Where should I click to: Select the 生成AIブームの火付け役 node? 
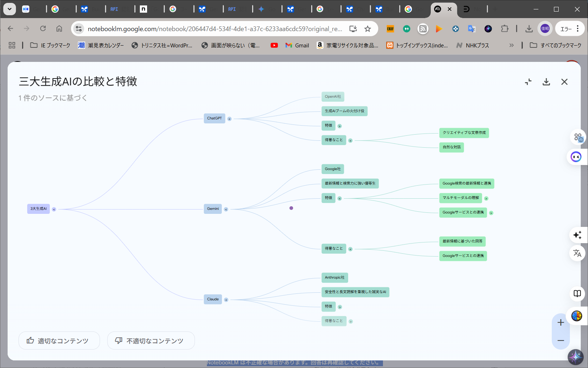(x=344, y=111)
